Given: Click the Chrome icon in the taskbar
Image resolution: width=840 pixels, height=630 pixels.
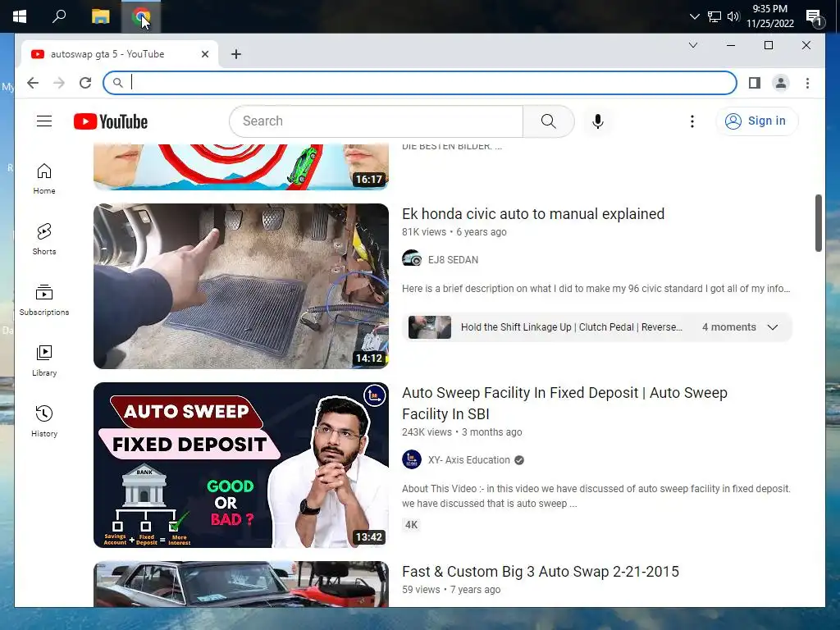Looking at the screenshot, I should [x=141, y=16].
